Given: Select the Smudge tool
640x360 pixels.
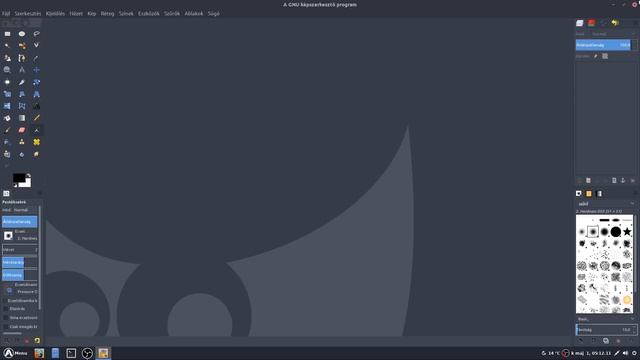Looking at the screenshot, I should pos(36,154).
